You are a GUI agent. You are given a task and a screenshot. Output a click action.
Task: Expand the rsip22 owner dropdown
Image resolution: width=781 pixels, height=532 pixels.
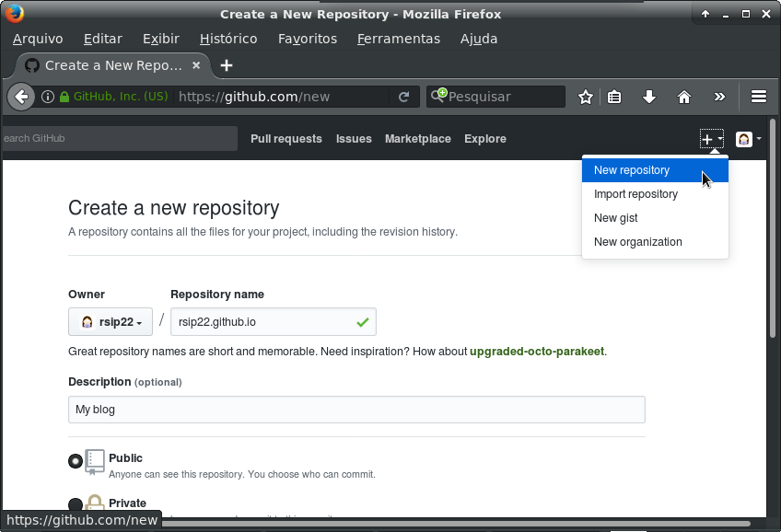tap(111, 322)
